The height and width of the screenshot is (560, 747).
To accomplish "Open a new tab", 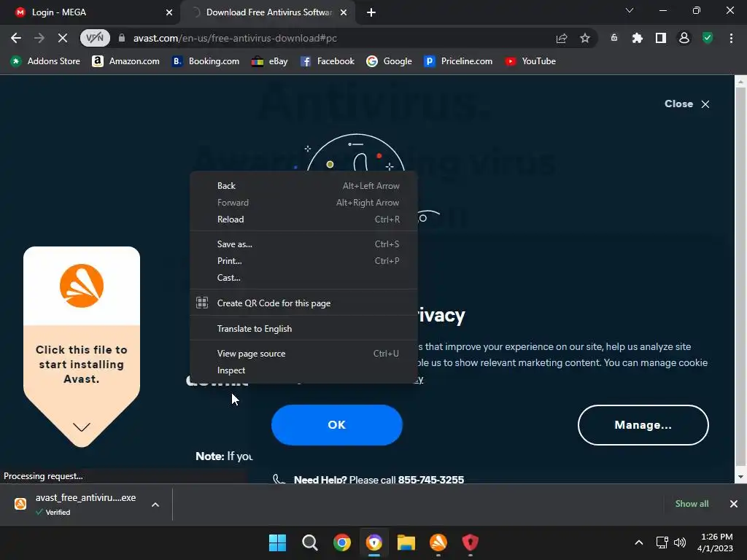I will pos(371,12).
